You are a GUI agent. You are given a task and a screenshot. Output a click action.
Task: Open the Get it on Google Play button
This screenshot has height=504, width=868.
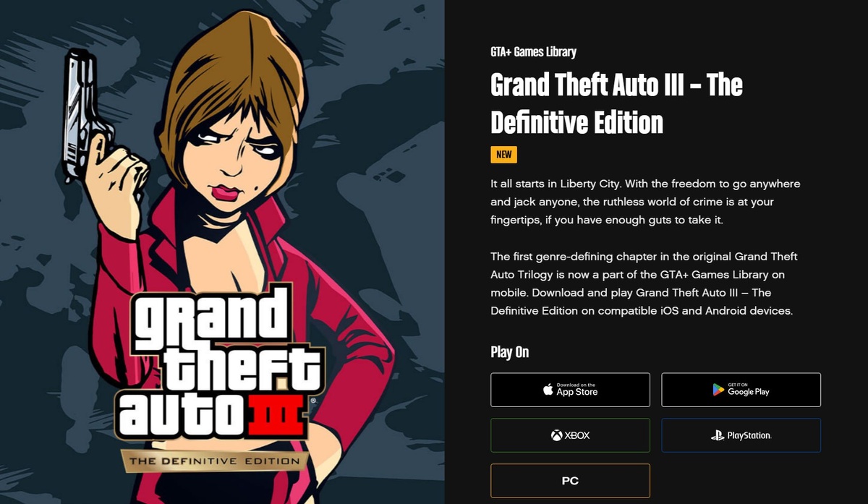(x=741, y=390)
